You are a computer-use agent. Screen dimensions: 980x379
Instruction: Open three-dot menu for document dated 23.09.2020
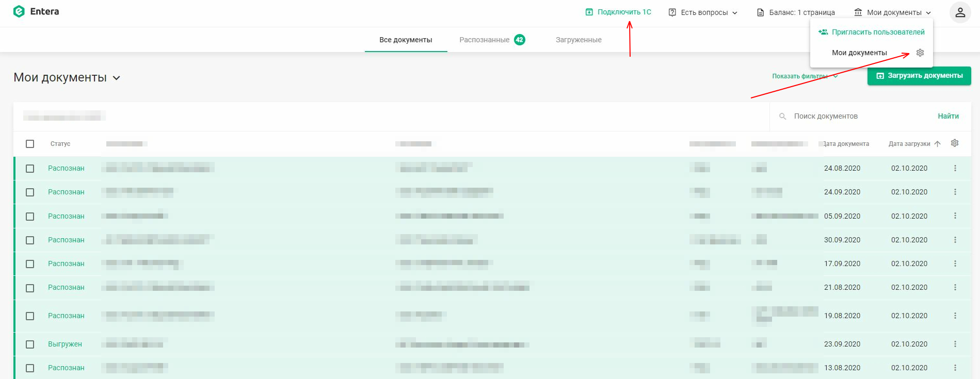pos(955,344)
